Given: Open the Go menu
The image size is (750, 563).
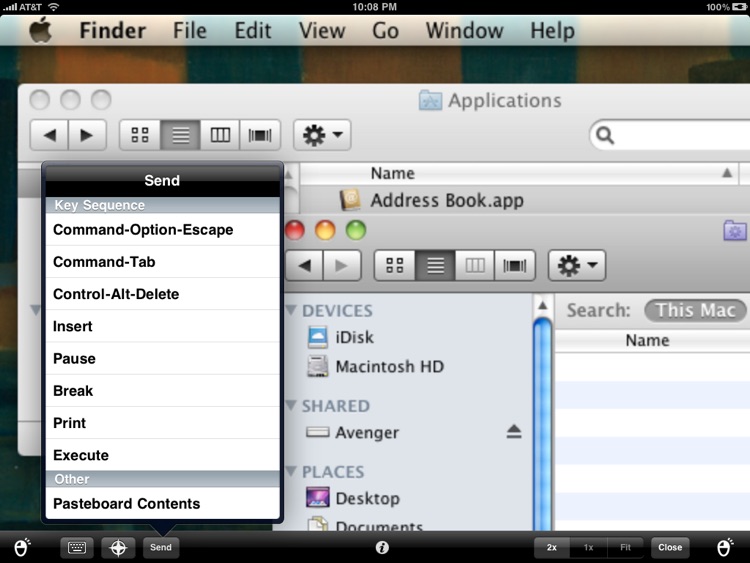Looking at the screenshot, I should 385,31.
